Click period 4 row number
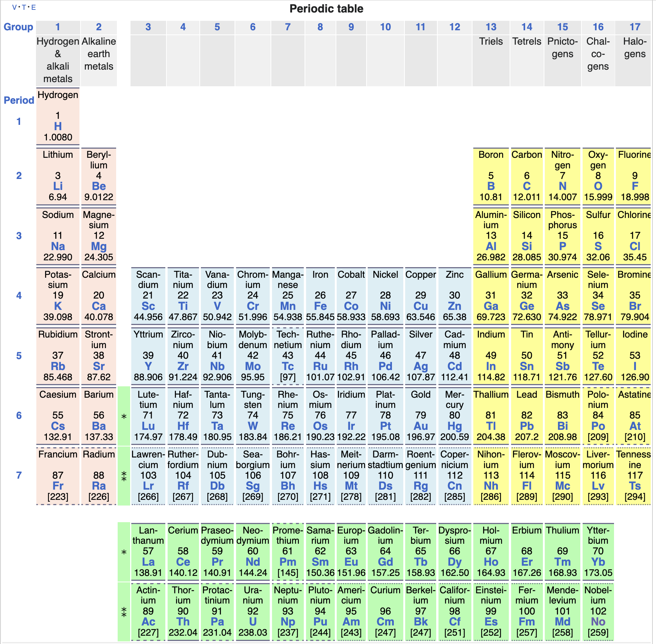Viewport: 656px width, 644px height. (19, 296)
